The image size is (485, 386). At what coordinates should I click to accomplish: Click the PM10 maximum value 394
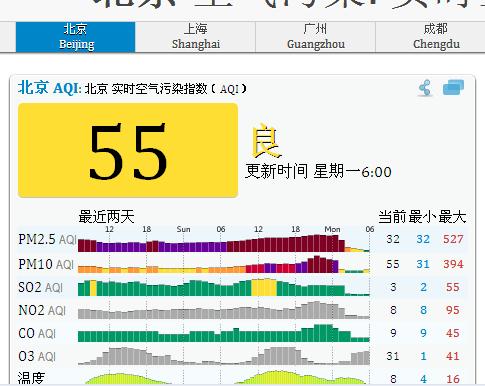click(453, 264)
